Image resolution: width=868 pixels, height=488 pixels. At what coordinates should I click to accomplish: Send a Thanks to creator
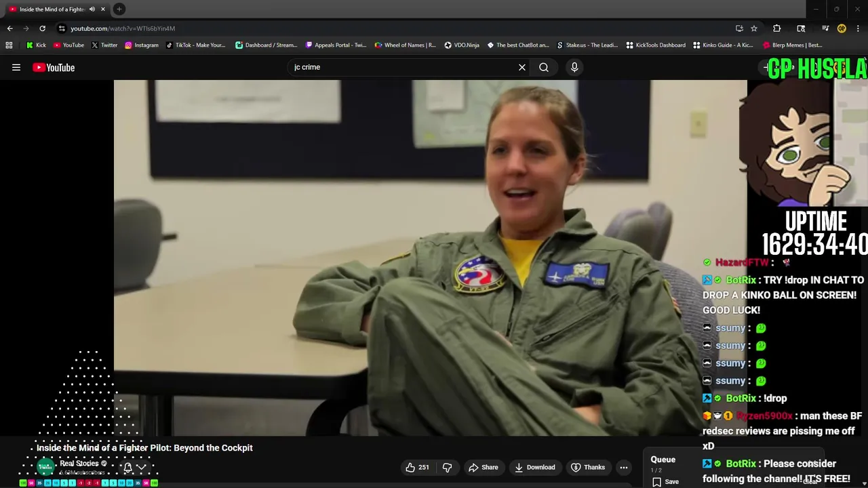point(588,467)
